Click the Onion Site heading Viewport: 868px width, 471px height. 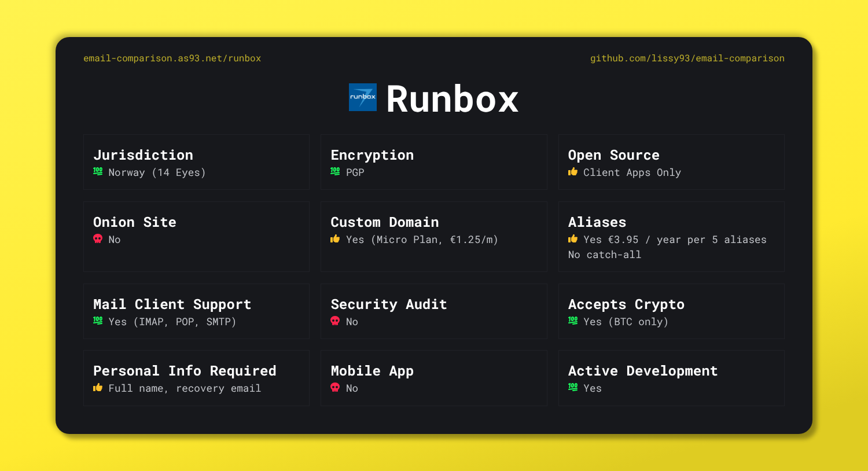[x=134, y=222]
